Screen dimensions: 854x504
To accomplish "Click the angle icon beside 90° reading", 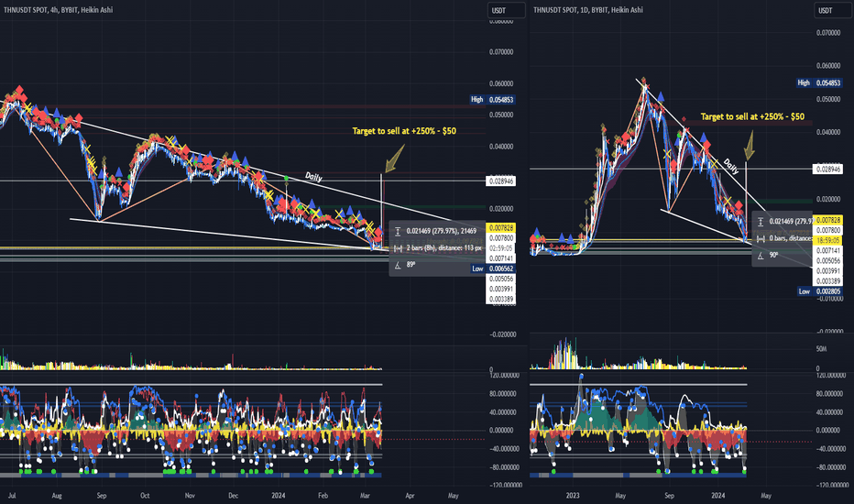I will pos(761,256).
